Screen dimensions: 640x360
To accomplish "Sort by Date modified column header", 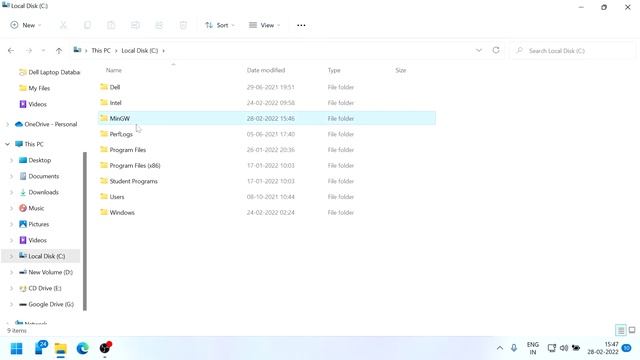I will 266,70.
